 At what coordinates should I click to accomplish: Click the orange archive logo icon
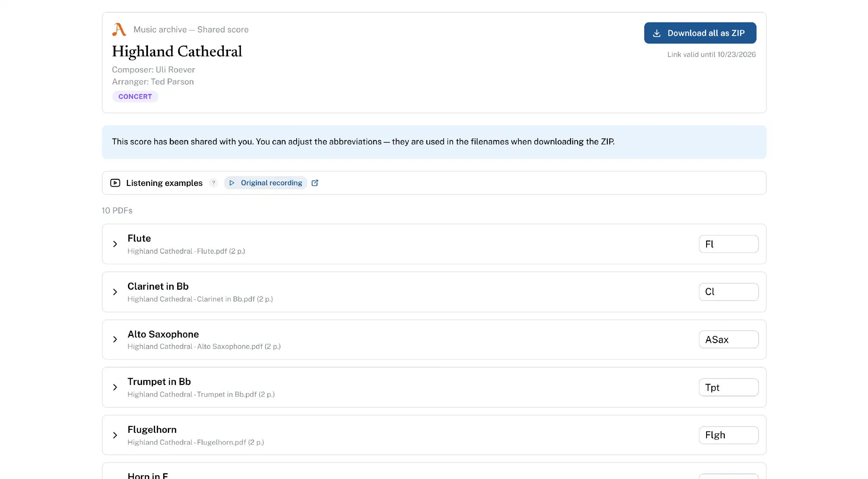[119, 30]
